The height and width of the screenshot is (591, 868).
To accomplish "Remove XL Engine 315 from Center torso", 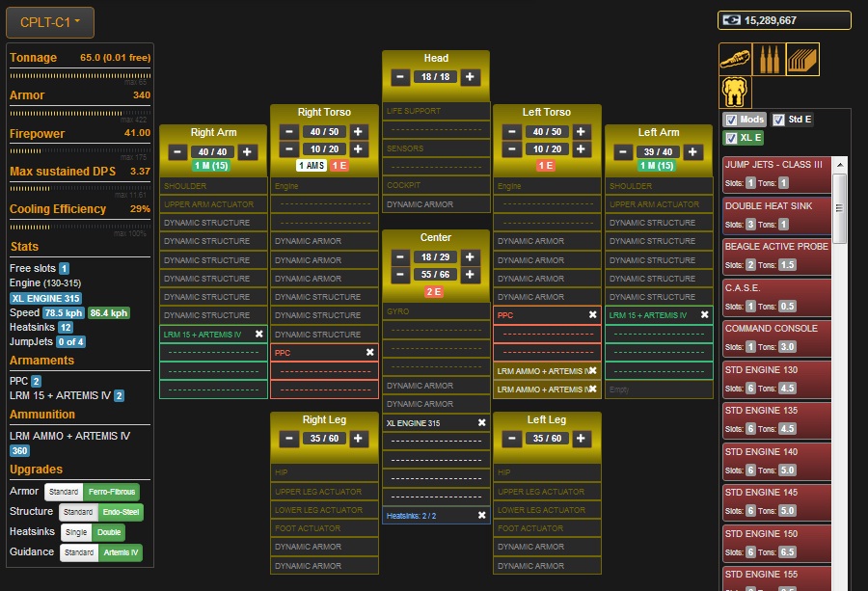I will point(481,423).
